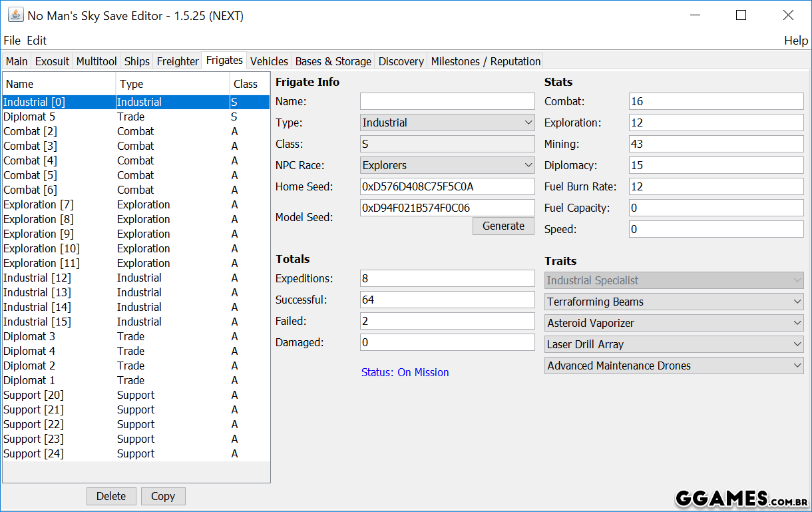Click the Delete frigate button

point(111,496)
